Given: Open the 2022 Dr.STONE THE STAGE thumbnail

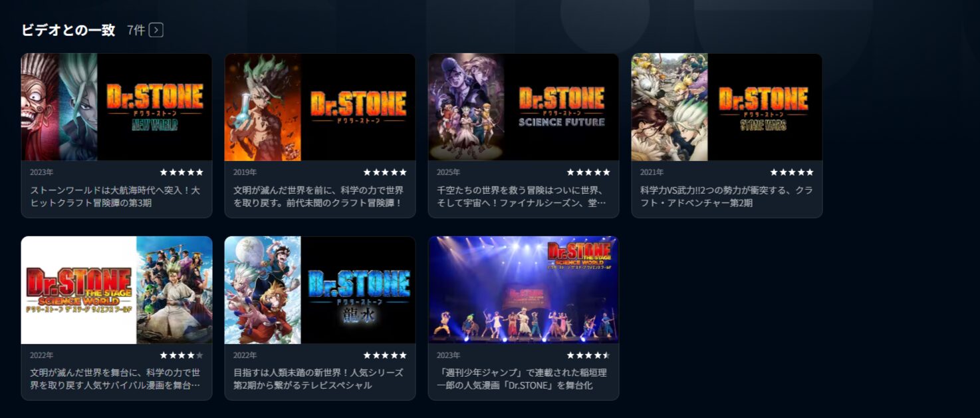Looking at the screenshot, I should 116,290.
